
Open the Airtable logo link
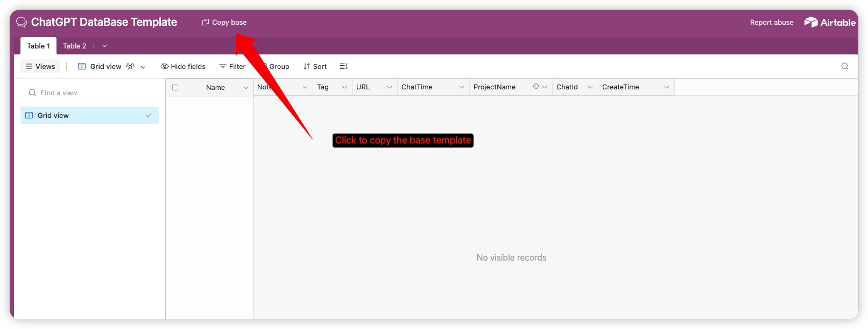830,22
